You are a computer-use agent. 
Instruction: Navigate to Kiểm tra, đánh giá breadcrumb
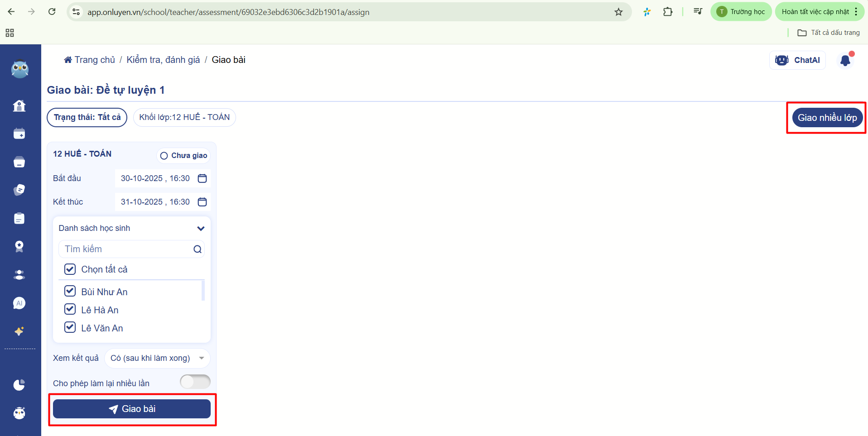tap(163, 60)
